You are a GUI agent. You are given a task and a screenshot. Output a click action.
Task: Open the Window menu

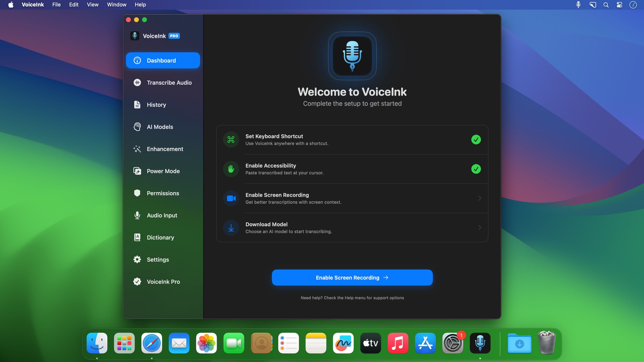click(x=117, y=5)
